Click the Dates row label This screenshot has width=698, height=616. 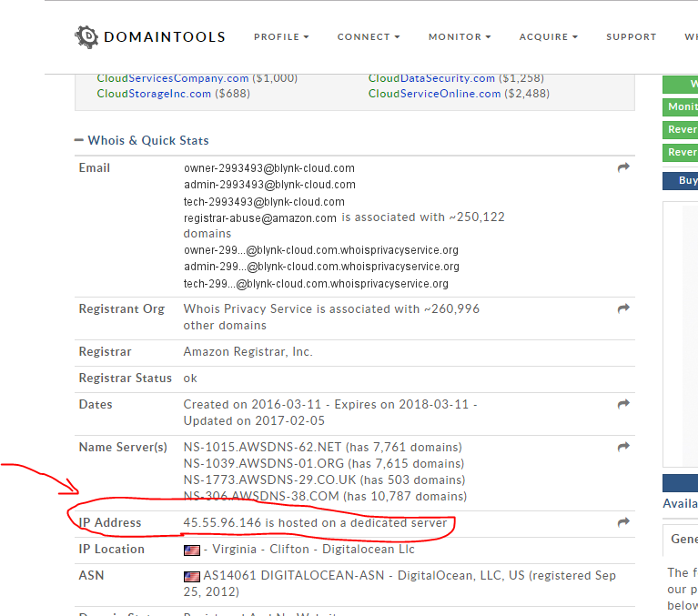click(96, 404)
